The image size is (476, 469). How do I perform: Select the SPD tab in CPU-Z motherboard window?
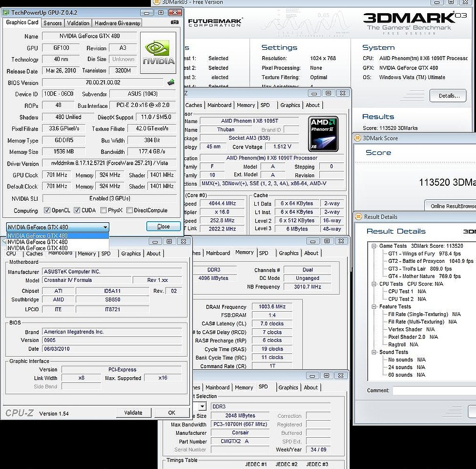tap(106, 254)
